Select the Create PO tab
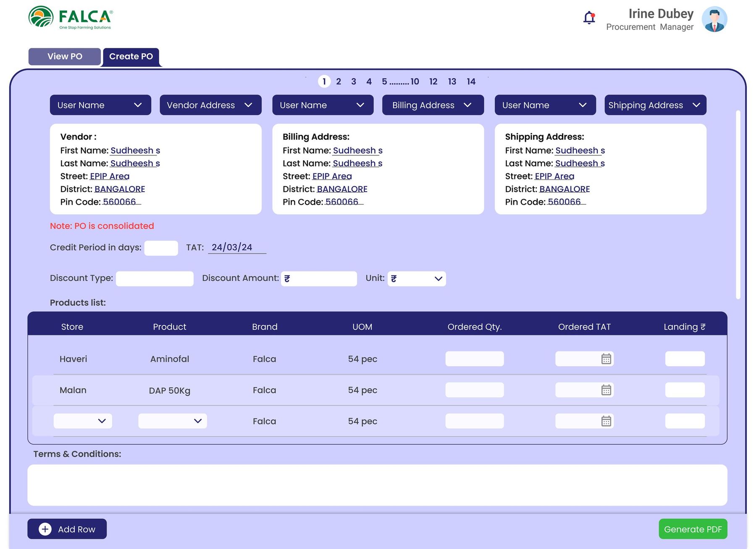Viewport: 756px width, 549px height. click(x=131, y=56)
